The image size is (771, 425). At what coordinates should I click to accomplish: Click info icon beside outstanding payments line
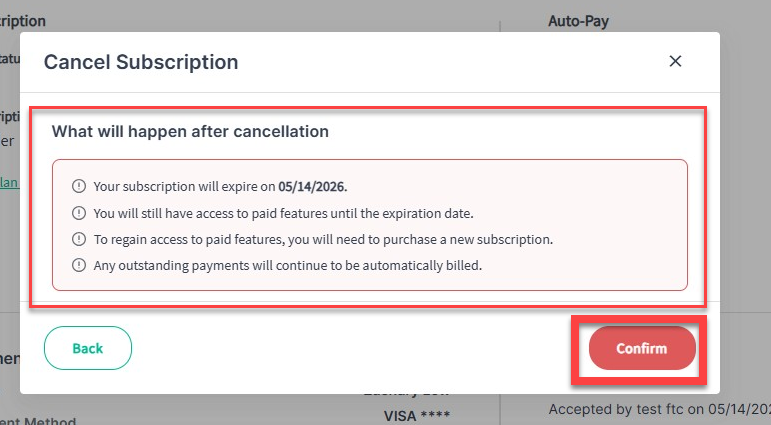79,265
